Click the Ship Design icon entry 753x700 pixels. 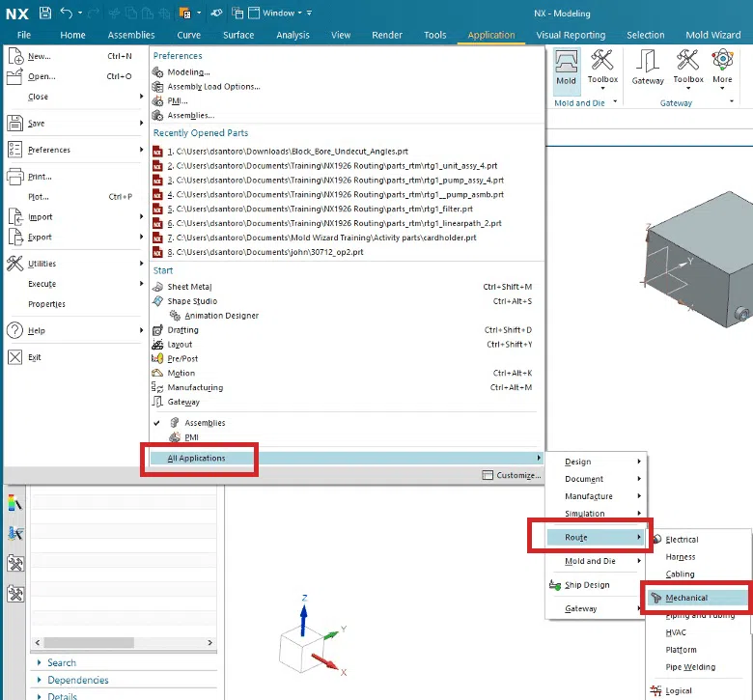pos(579,585)
